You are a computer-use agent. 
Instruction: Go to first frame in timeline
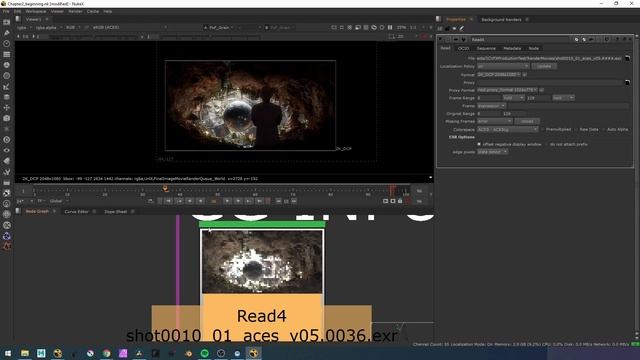168,201
